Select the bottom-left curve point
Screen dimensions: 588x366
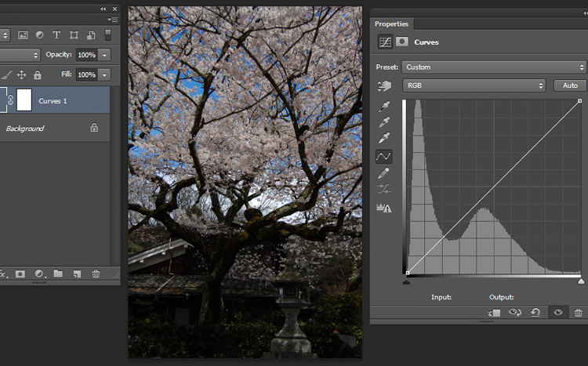(408, 273)
